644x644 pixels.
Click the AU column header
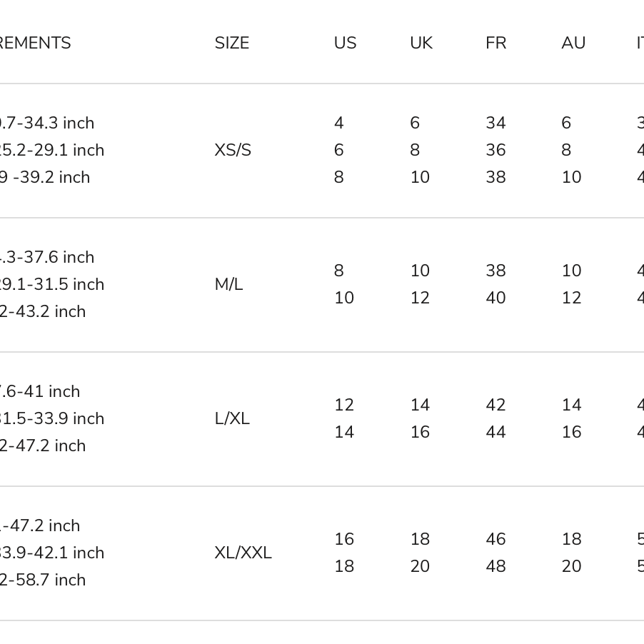[x=573, y=44]
